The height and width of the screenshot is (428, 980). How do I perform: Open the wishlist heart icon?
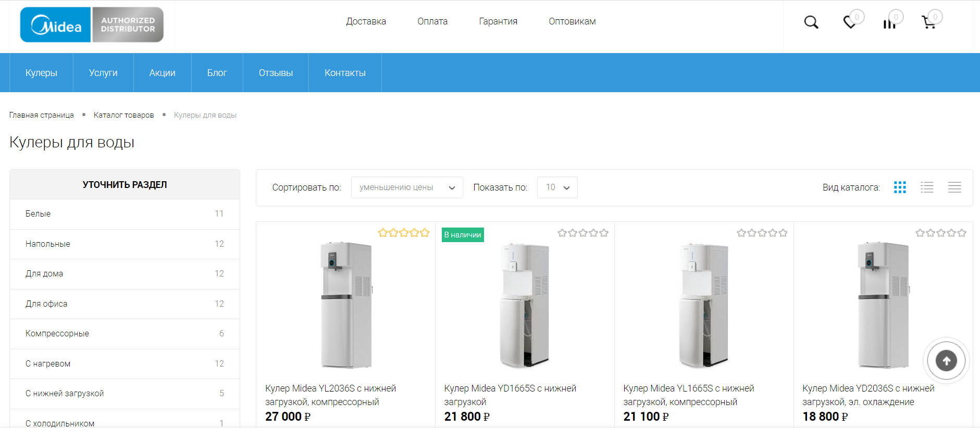[x=850, y=22]
